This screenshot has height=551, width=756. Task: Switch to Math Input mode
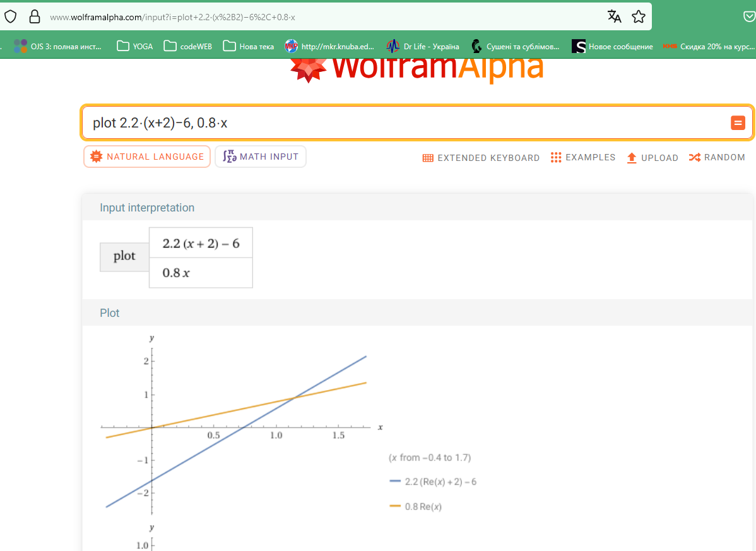(261, 156)
